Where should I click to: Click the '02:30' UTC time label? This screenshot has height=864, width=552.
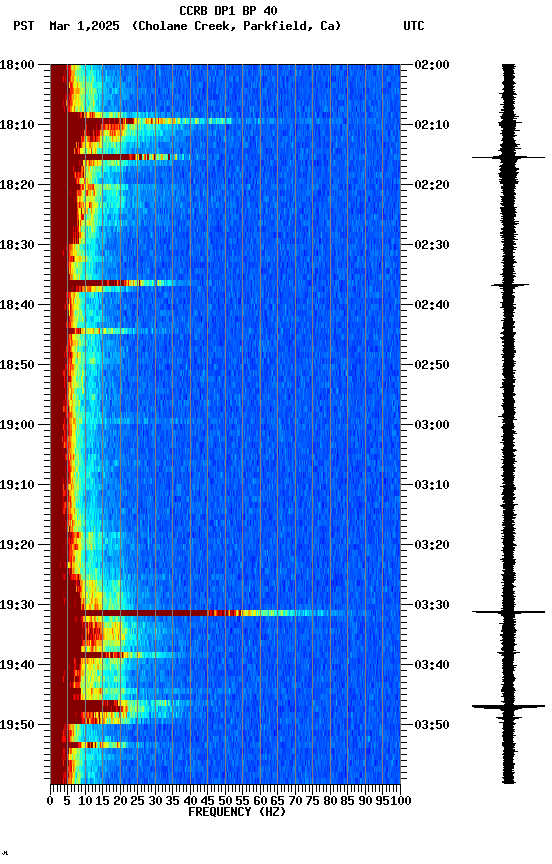click(432, 245)
